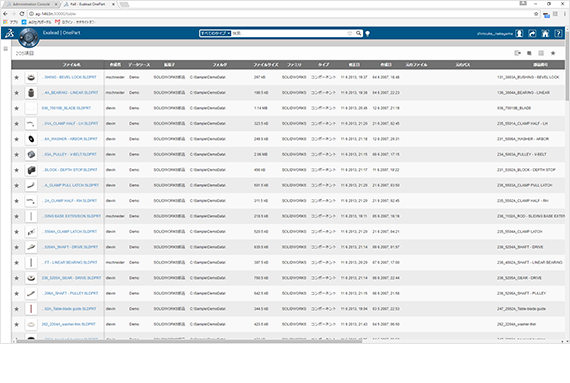
Task: Star the PULLEY - V-BELT.SLDPRT row
Action: coord(16,154)
